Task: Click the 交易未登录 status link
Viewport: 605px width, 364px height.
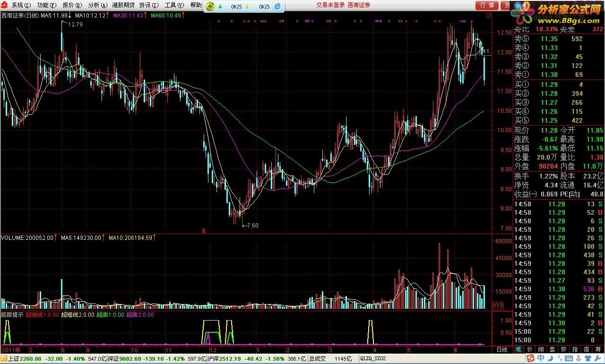Action: pyautogui.click(x=330, y=5)
